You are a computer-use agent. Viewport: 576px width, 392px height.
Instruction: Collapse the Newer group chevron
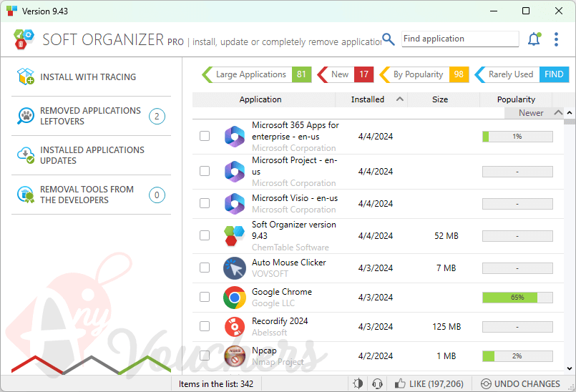(x=558, y=112)
